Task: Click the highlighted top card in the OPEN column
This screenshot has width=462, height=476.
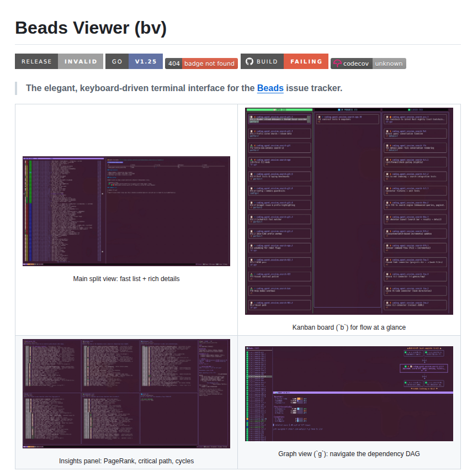Action: [x=279, y=119]
